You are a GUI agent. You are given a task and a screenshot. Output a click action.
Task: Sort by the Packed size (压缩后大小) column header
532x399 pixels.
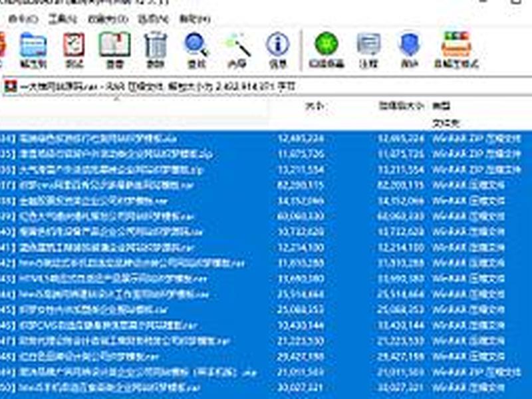pyautogui.click(x=402, y=106)
